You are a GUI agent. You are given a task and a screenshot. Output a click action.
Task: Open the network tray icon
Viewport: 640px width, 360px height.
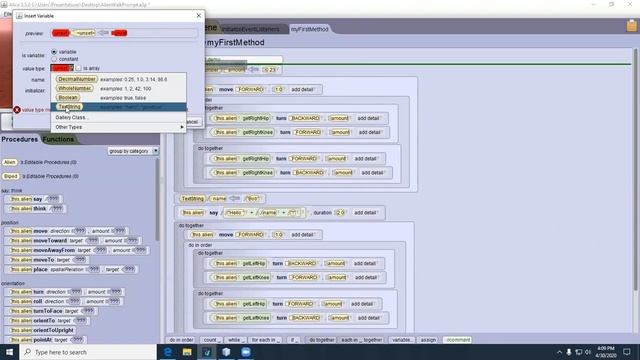tap(578, 352)
